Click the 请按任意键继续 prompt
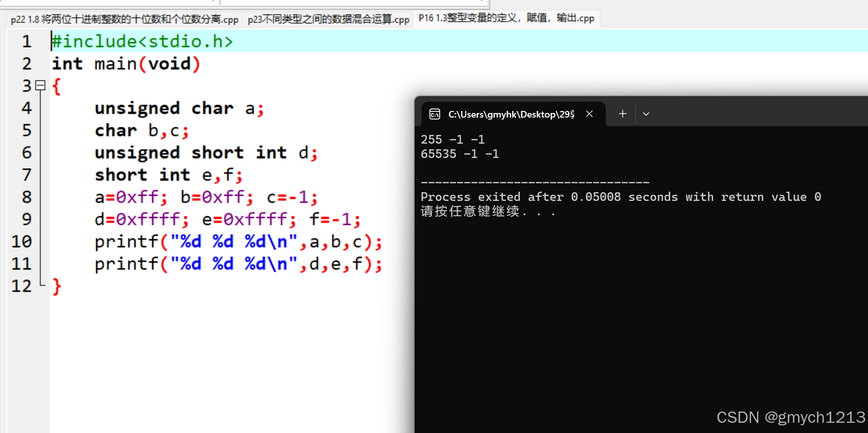This screenshot has height=433, width=868. point(488,211)
